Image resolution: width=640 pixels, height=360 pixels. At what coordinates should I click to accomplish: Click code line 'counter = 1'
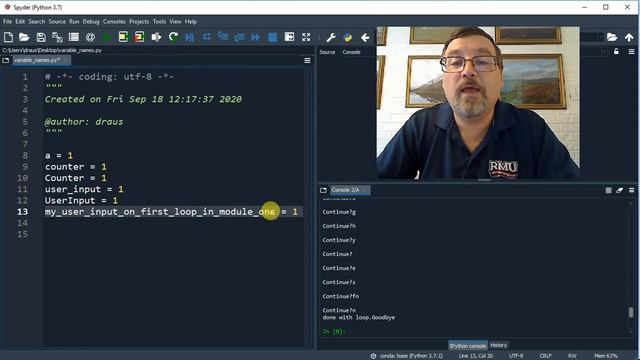pyautogui.click(x=76, y=167)
